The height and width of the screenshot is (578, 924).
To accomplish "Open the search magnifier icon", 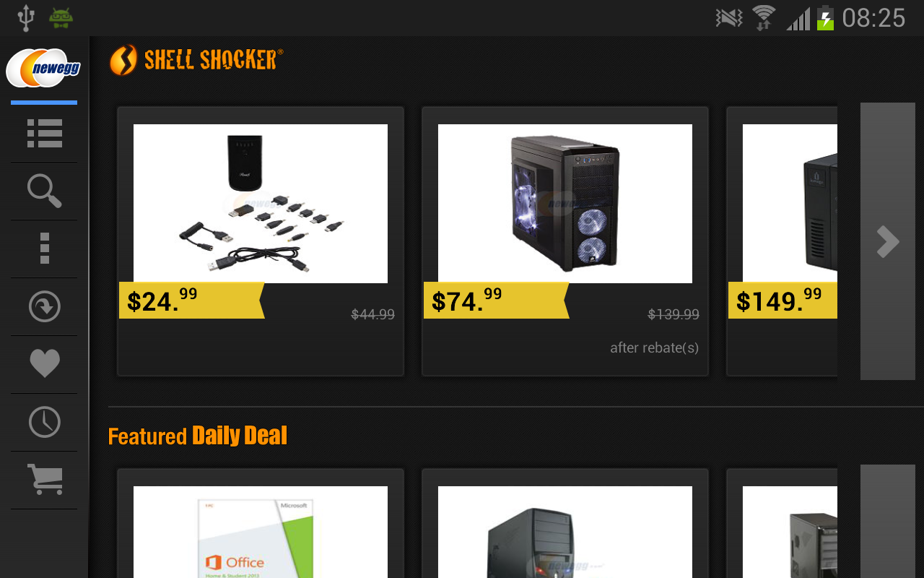I will click(44, 191).
